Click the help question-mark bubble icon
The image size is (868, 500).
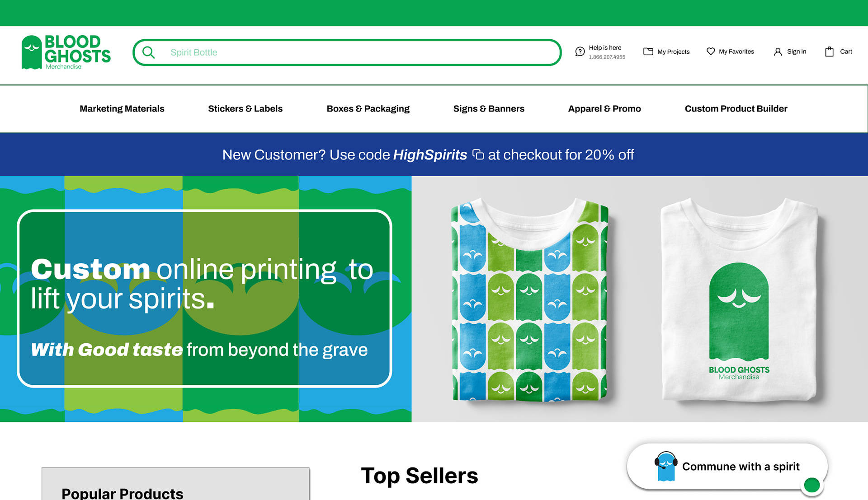coord(580,51)
